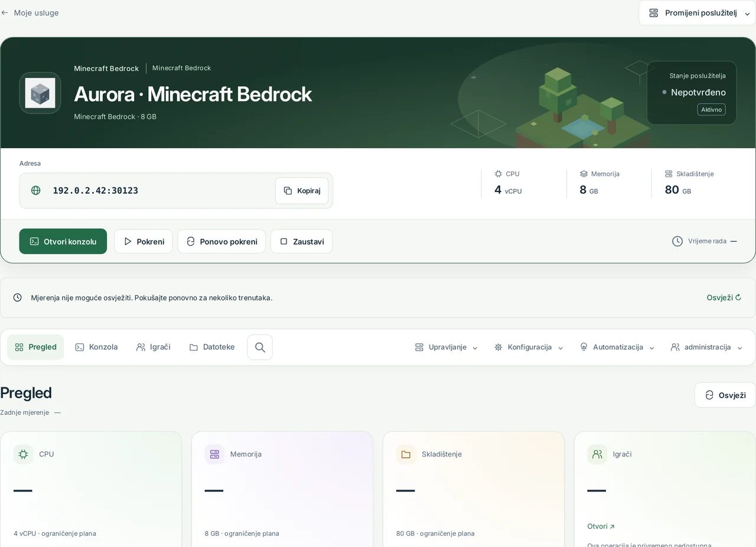Open the search magnifier in the tab bar
756x547 pixels.
click(x=260, y=347)
